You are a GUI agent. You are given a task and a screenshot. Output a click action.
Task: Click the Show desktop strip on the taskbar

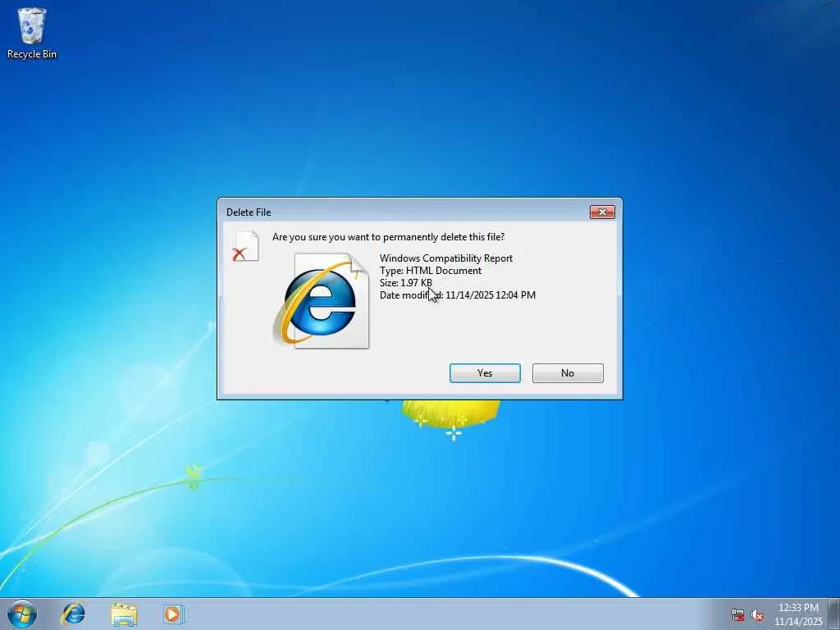coord(833,614)
